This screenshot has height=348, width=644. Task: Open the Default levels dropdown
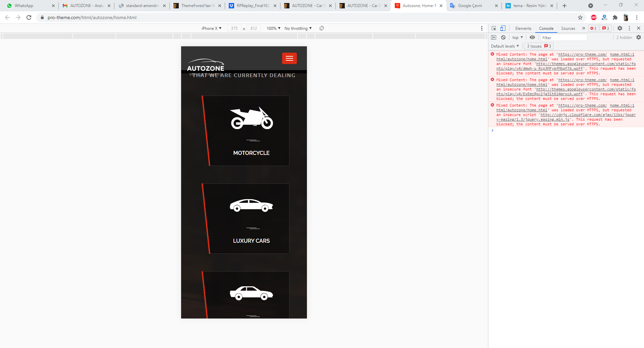pyautogui.click(x=505, y=46)
